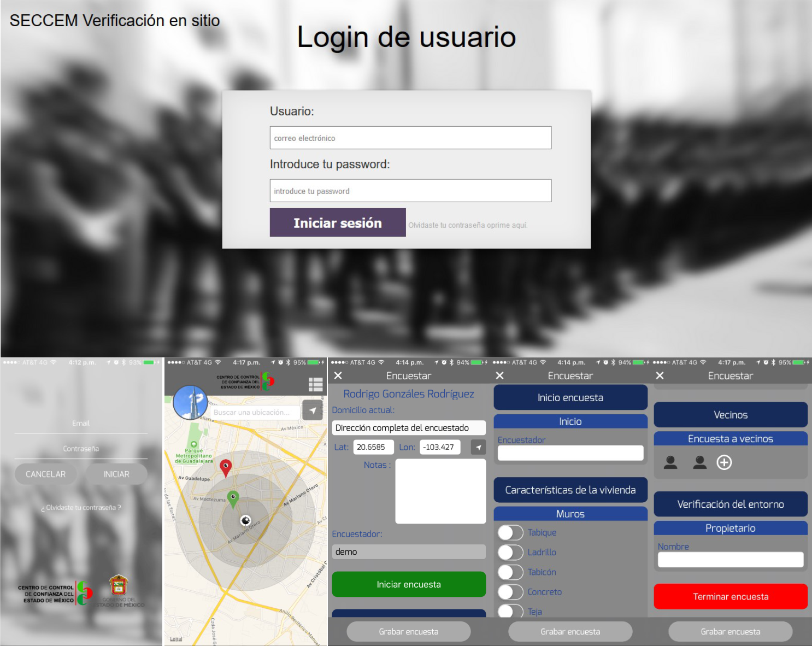Click the list menu icon above the map
The image size is (812, 646).
point(315,385)
